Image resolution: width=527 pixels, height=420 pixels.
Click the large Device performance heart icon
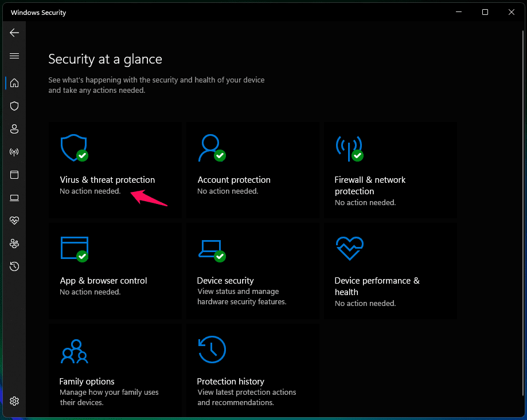[x=350, y=249]
